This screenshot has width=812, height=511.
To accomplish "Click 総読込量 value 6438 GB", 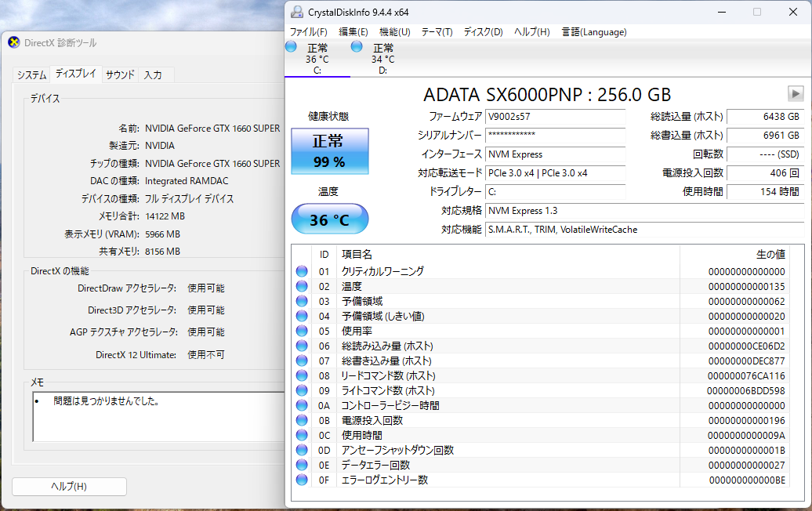I will [766, 117].
